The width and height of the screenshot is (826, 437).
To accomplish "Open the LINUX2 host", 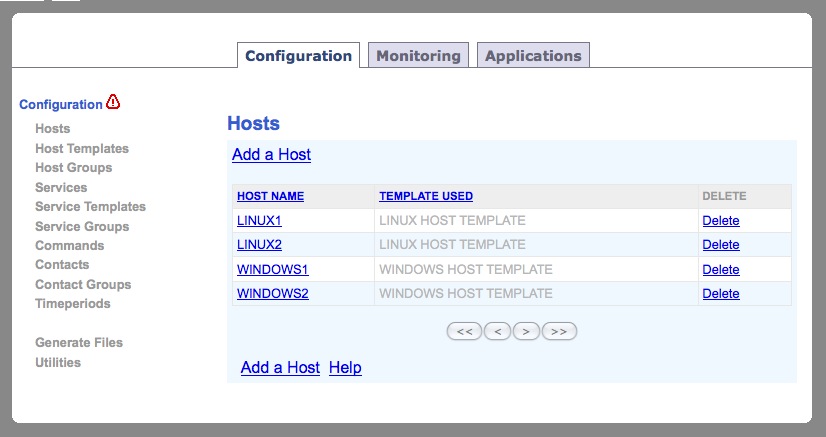I will pos(259,245).
